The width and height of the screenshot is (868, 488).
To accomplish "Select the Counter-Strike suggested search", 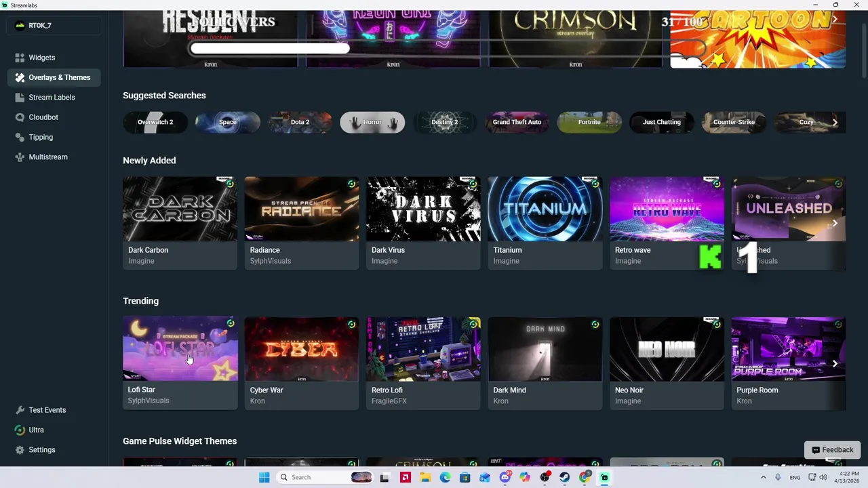I will [734, 123].
